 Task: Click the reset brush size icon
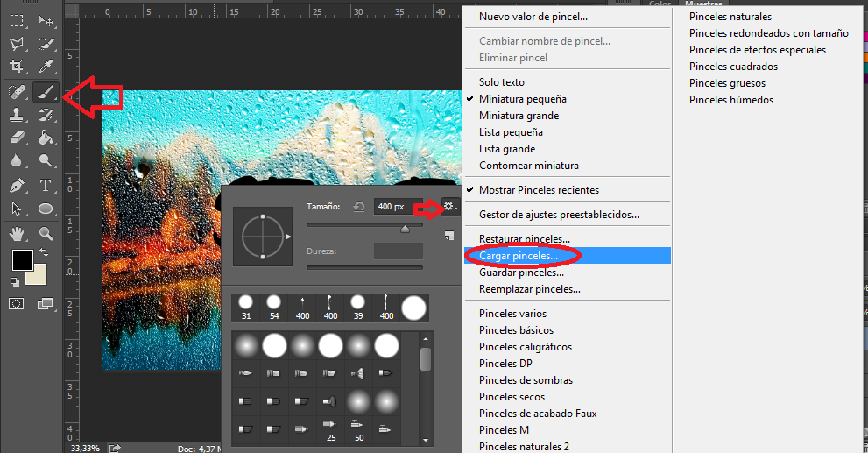359,207
